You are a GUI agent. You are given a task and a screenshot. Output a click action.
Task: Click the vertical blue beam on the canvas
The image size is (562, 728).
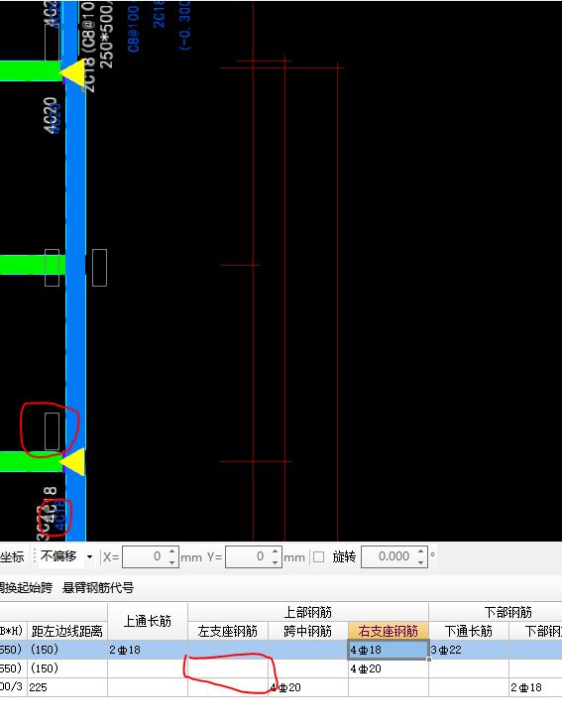tap(75, 270)
